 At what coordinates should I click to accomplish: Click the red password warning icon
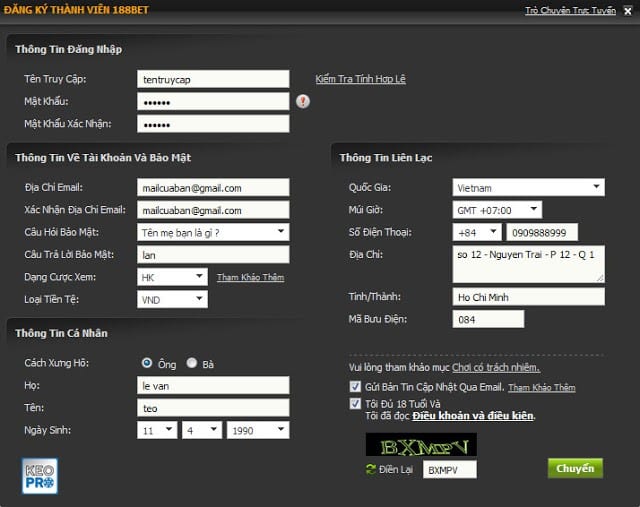(x=303, y=101)
